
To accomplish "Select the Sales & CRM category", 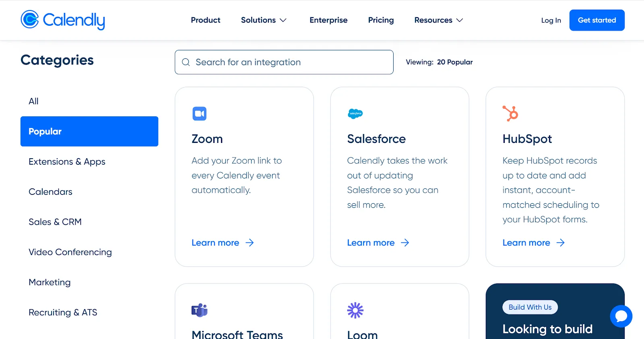I will pyautogui.click(x=89, y=222).
